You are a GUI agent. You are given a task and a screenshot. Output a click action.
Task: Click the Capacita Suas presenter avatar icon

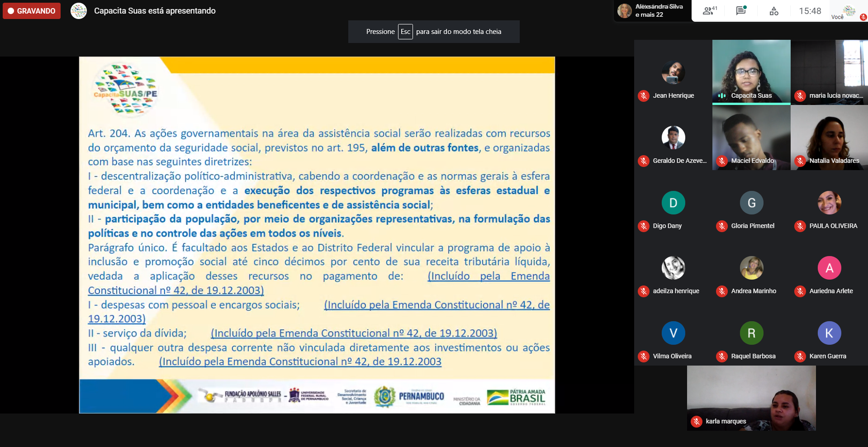[79, 11]
